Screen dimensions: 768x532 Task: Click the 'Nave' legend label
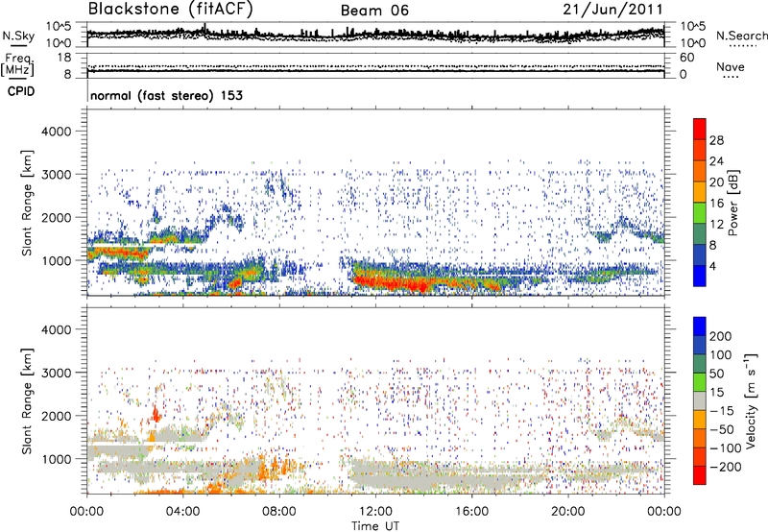(730, 66)
